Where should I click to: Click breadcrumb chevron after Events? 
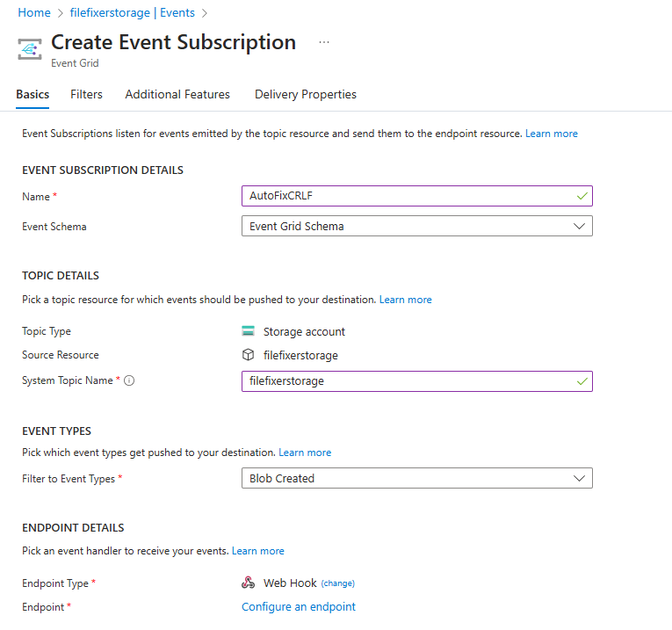205,13
